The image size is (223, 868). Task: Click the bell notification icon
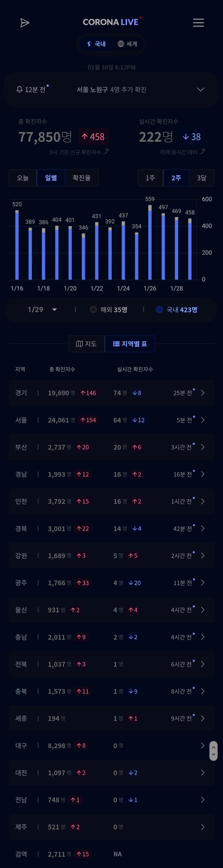click(20, 89)
